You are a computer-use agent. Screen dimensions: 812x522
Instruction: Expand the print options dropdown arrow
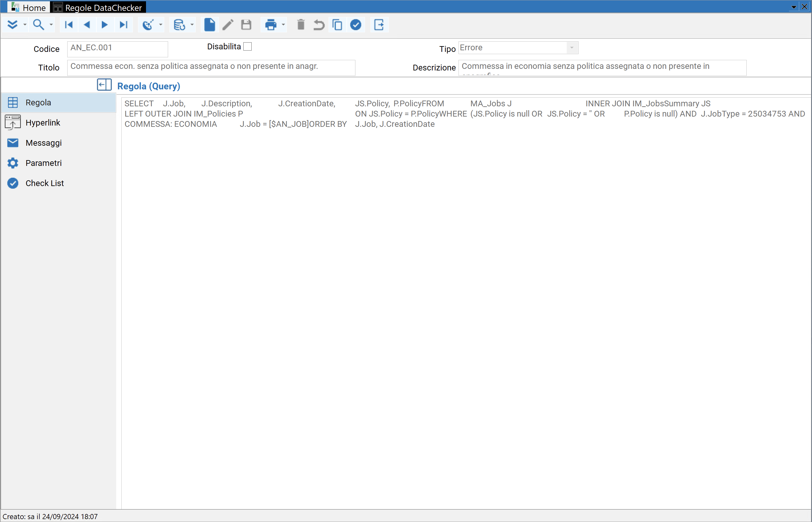click(283, 25)
